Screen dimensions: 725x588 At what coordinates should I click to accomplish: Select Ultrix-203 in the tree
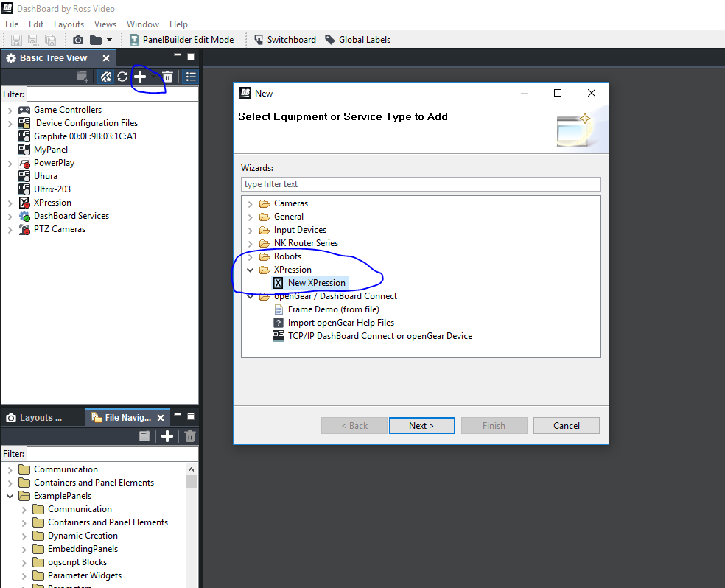click(x=52, y=189)
